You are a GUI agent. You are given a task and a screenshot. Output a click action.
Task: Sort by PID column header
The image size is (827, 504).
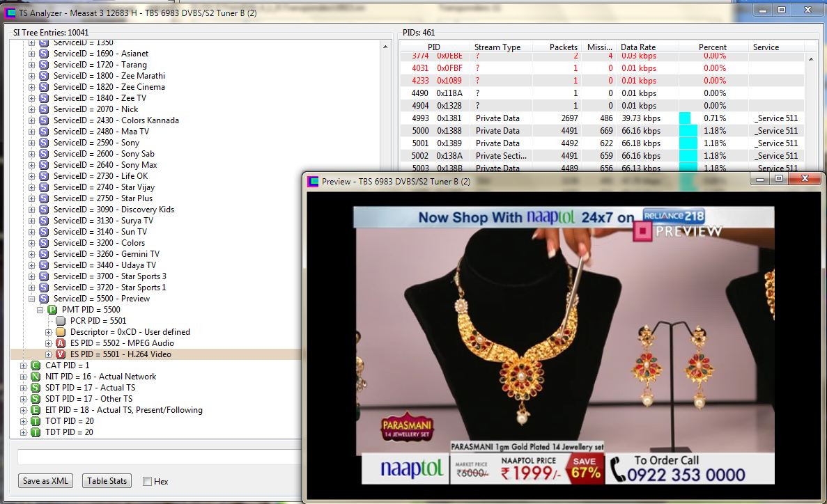click(434, 47)
